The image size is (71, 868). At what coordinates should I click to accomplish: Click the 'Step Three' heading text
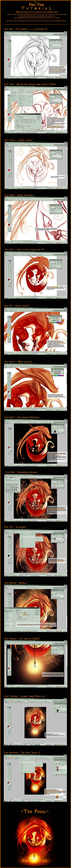(18, 140)
